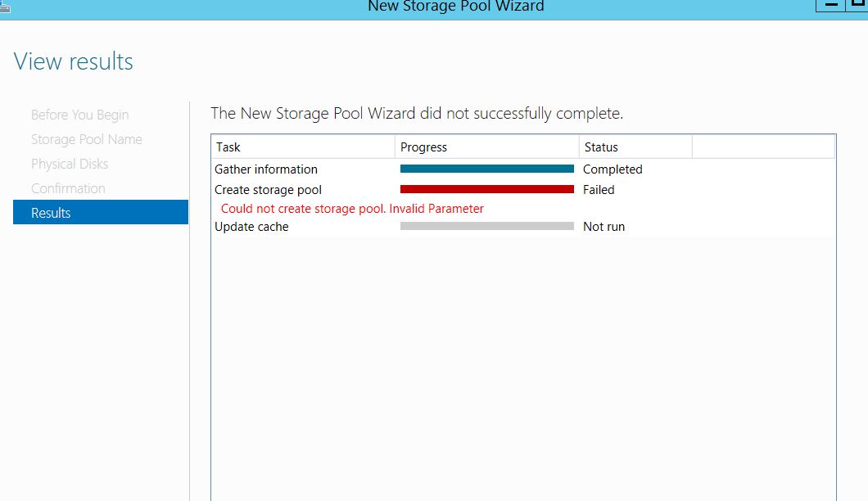
Task: Select the Physical Disks step
Action: [x=70, y=164]
